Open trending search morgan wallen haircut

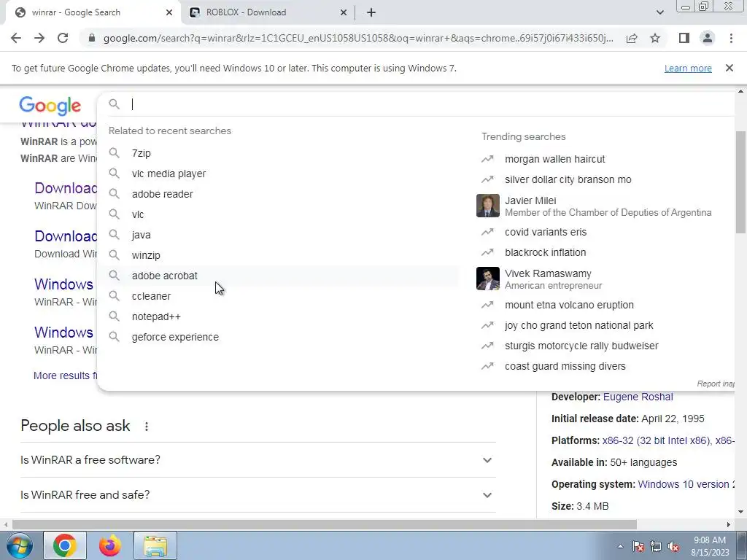554,159
